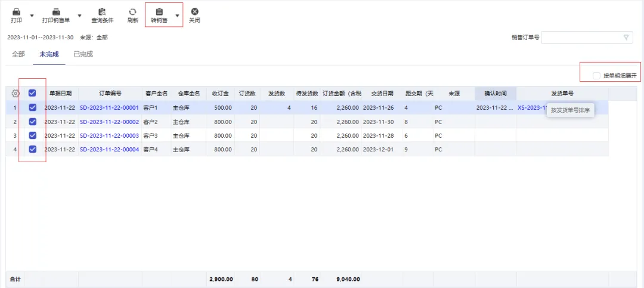Click the 打印 printer icon
Screen dimensions: 644x288
pos(16,12)
